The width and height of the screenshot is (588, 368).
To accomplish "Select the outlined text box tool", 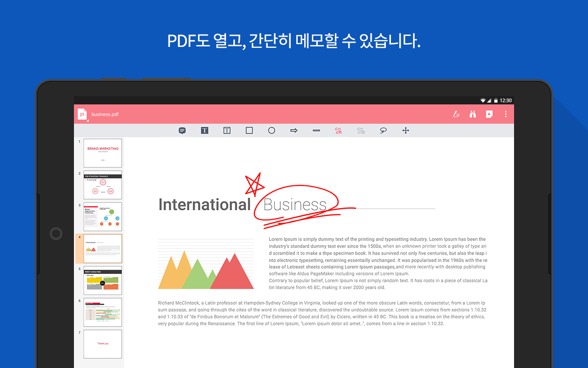I will (227, 131).
